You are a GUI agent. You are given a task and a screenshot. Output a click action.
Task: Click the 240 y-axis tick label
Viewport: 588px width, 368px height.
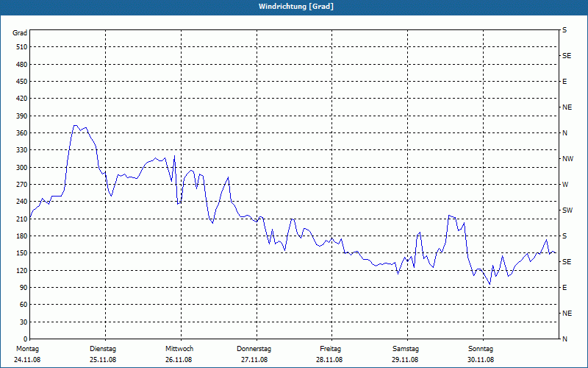coord(22,202)
